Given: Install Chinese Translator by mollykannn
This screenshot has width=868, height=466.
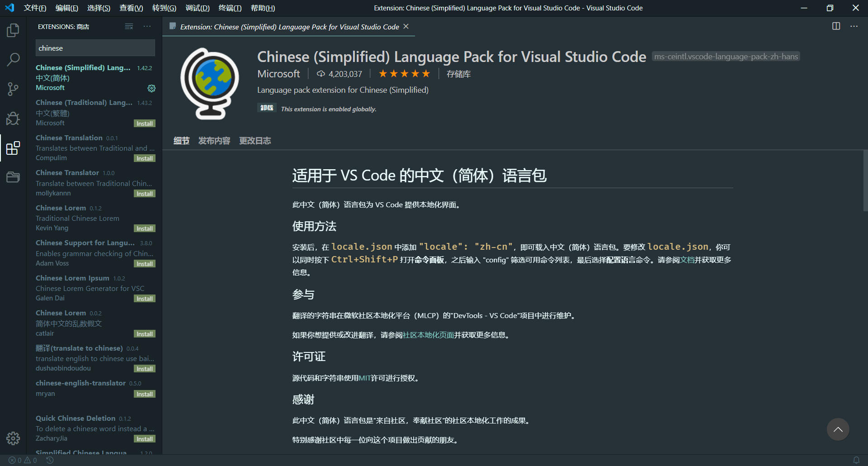Looking at the screenshot, I should point(145,194).
